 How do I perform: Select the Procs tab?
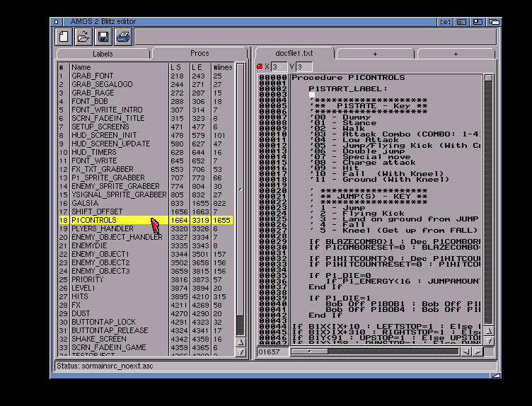[x=199, y=54]
